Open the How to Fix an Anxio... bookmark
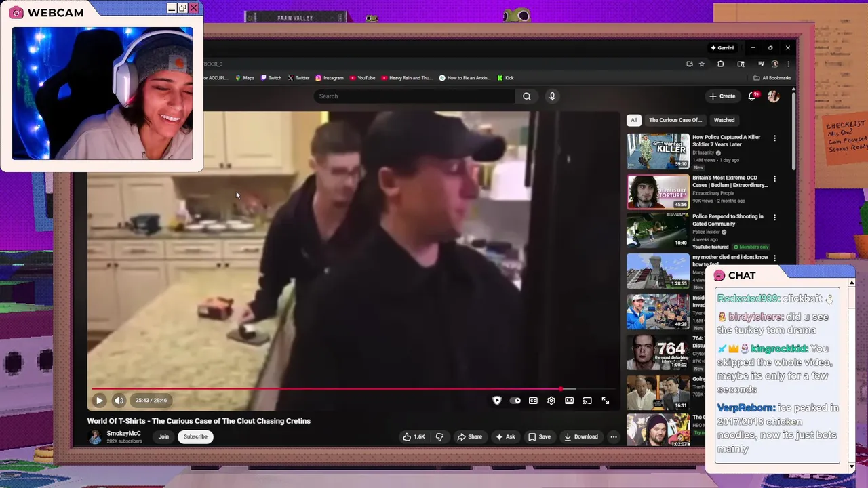 tap(465, 78)
